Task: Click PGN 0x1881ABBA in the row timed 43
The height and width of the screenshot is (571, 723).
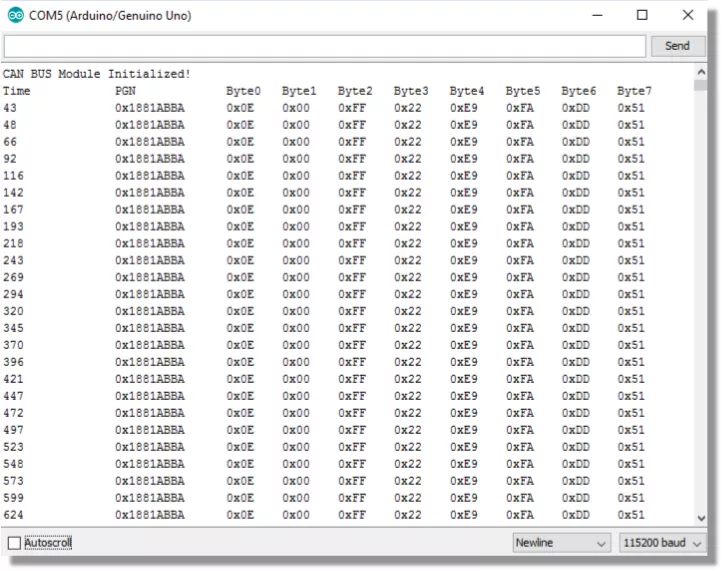Action: pyautogui.click(x=150, y=108)
